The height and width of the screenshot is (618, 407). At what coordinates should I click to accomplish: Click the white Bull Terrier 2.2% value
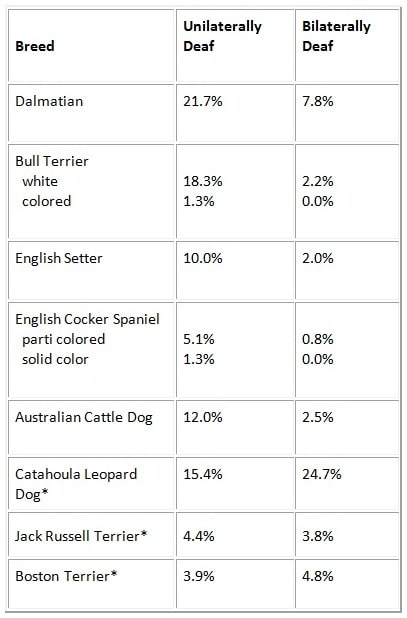click(318, 181)
